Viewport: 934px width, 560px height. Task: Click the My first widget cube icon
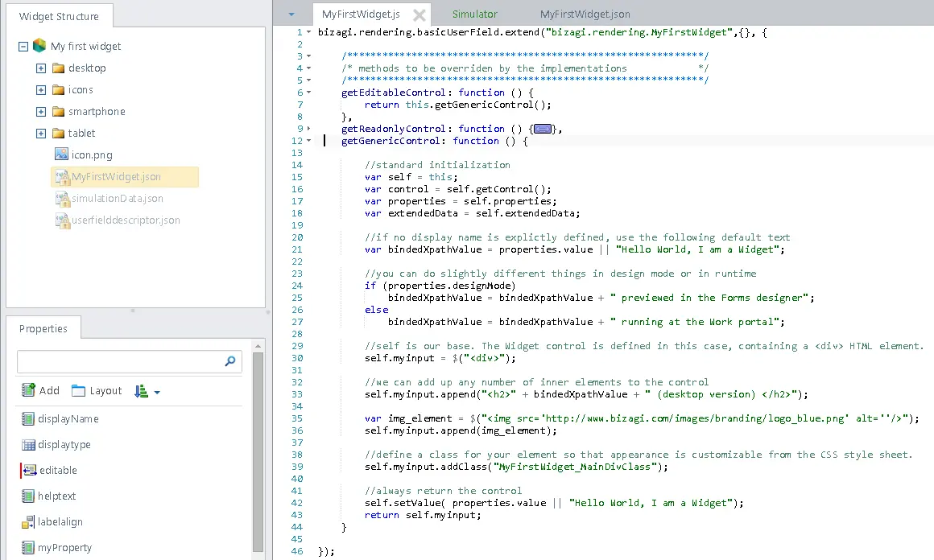tap(39, 46)
